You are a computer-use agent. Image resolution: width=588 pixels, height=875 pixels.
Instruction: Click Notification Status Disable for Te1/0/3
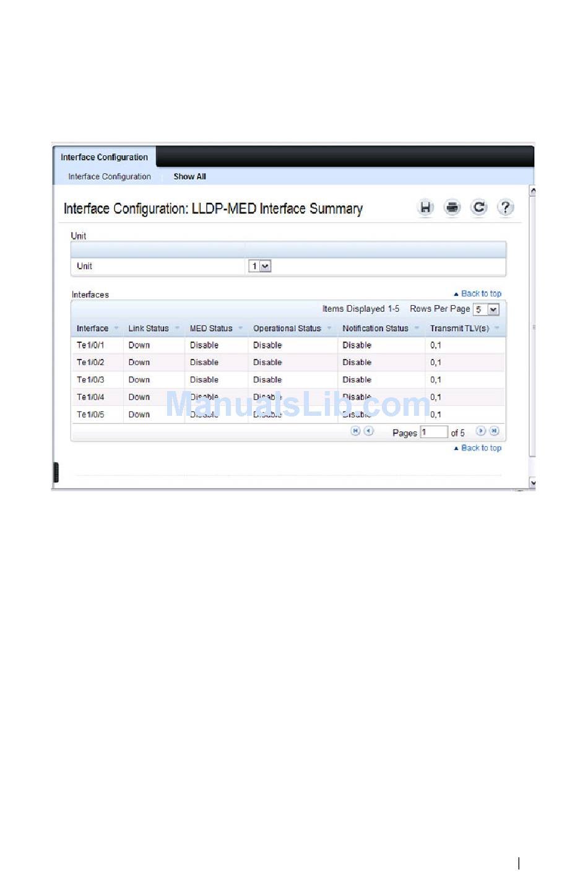pyautogui.click(x=357, y=380)
